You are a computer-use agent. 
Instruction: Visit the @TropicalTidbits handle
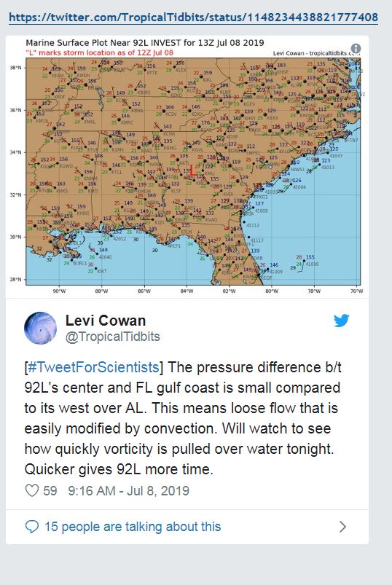coord(113,337)
